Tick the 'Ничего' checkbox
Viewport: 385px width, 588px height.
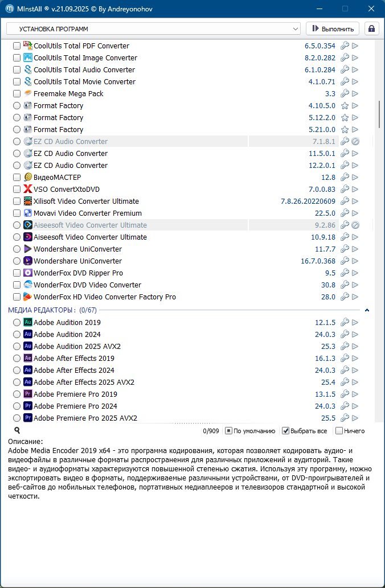tap(339, 431)
